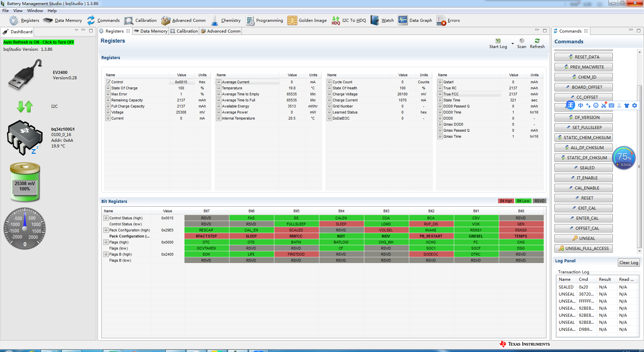
Task: Toggle checkbox next to Control Status (high)
Action: tap(106, 218)
